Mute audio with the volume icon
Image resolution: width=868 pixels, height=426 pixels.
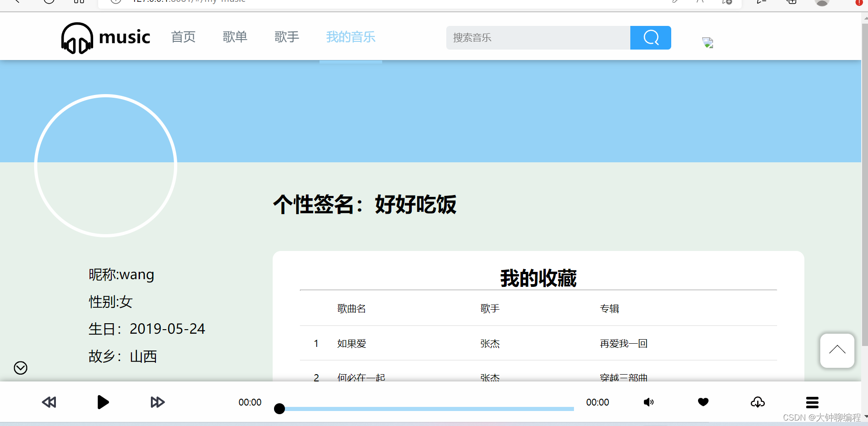648,402
